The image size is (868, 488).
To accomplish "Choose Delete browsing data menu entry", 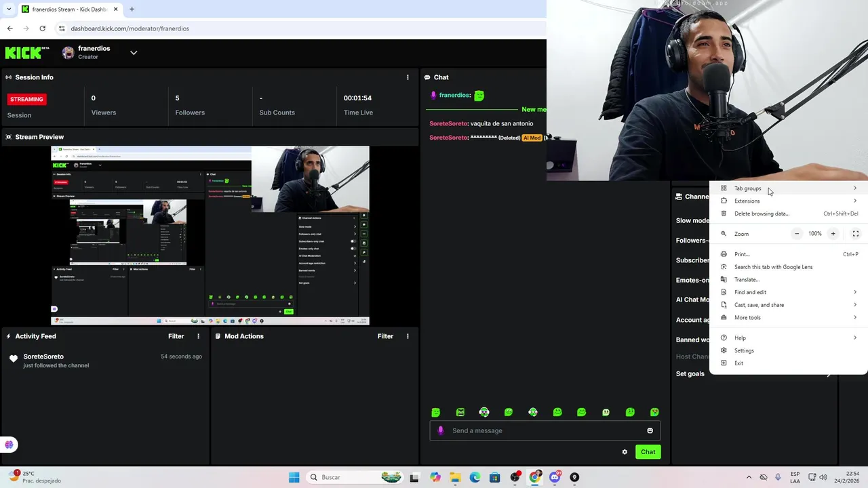I will 789,213.
